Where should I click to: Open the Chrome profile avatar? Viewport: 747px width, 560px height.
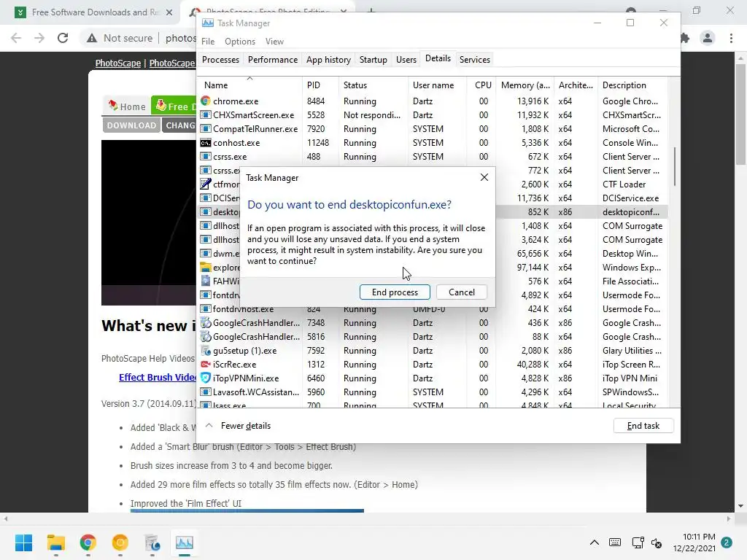[708, 38]
